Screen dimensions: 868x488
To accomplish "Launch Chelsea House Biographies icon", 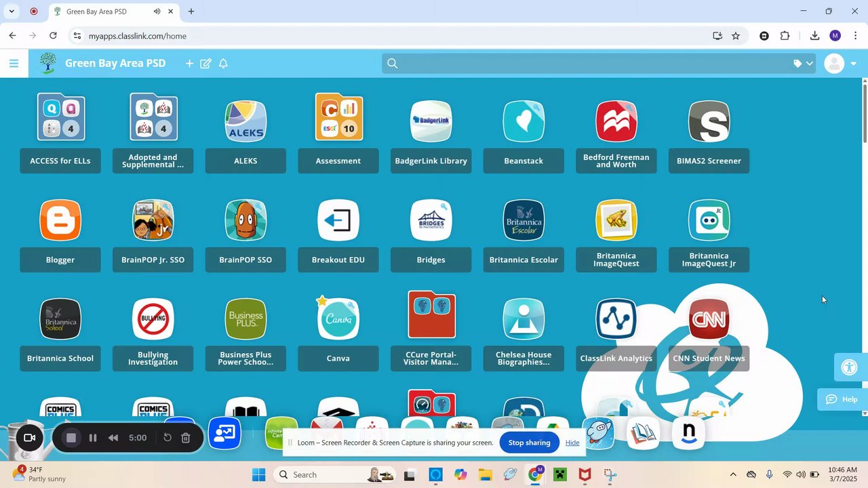I will click(524, 319).
